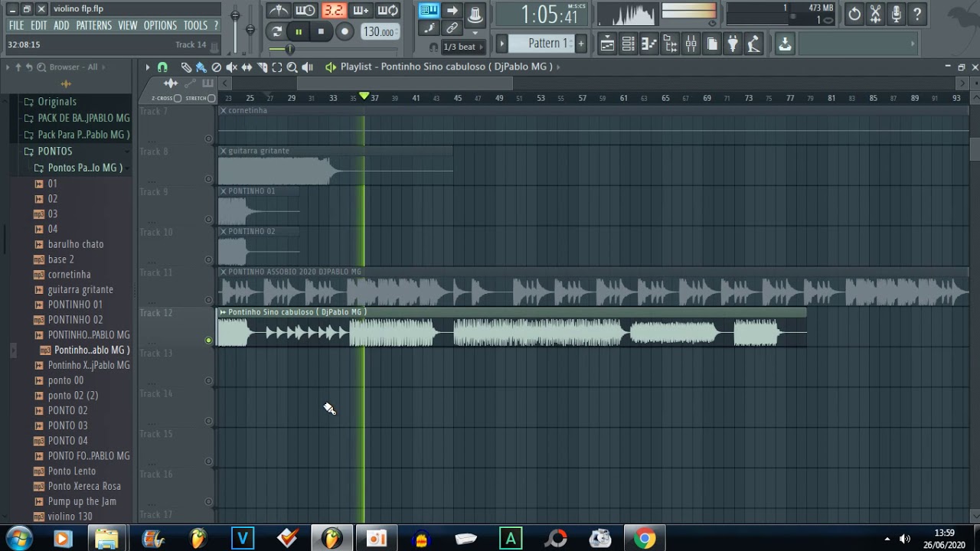Screen dimensions: 980x551
Task: Toggle loop recording
Action: tap(388, 11)
